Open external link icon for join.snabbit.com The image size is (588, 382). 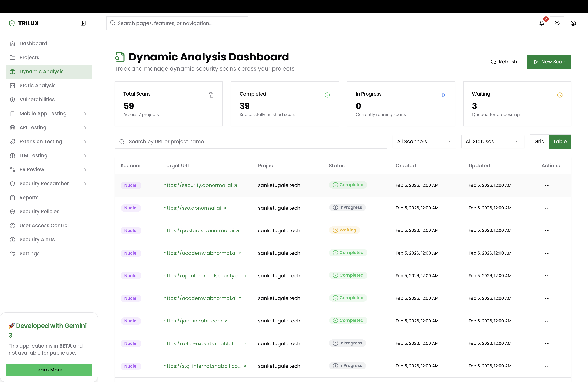[x=226, y=321]
